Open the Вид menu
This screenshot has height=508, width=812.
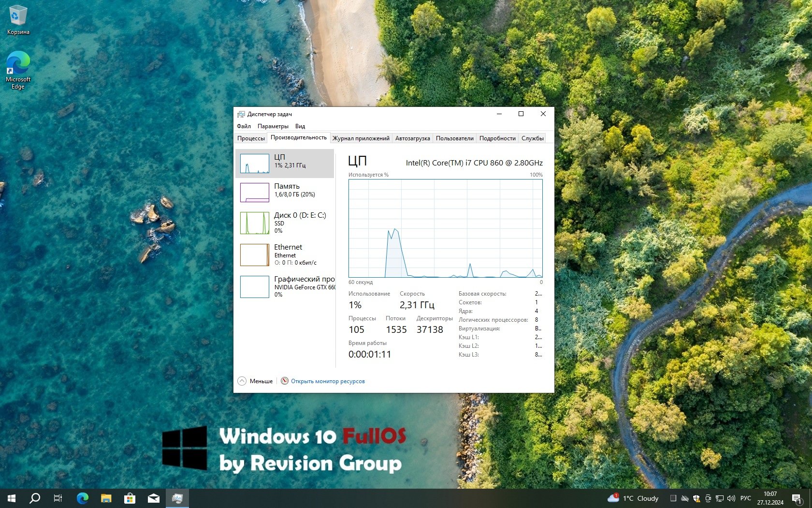click(300, 126)
